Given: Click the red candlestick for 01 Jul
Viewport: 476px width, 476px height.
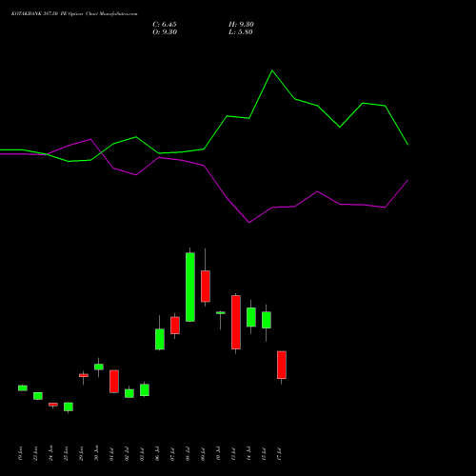Looking at the screenshot, I should (114, 382).
